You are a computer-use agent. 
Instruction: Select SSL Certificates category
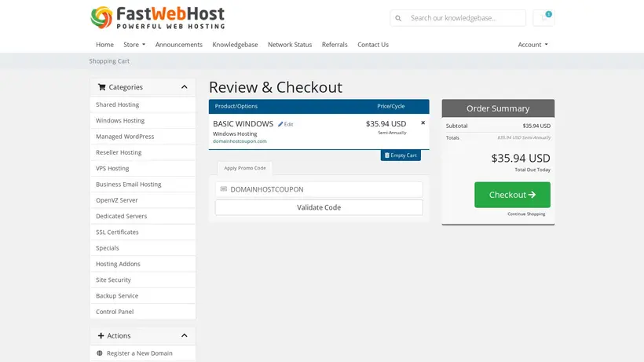point(142,232)
